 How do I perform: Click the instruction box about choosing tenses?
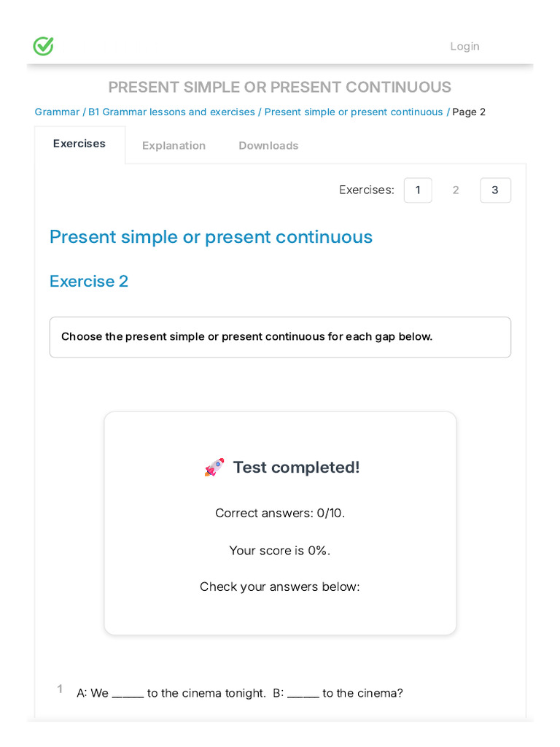(280, 337)
